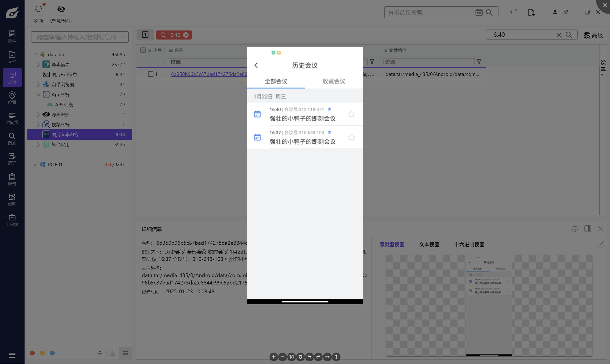610x364 pixels.
Task: Zoom in the image preview
Action: (274, 357)
